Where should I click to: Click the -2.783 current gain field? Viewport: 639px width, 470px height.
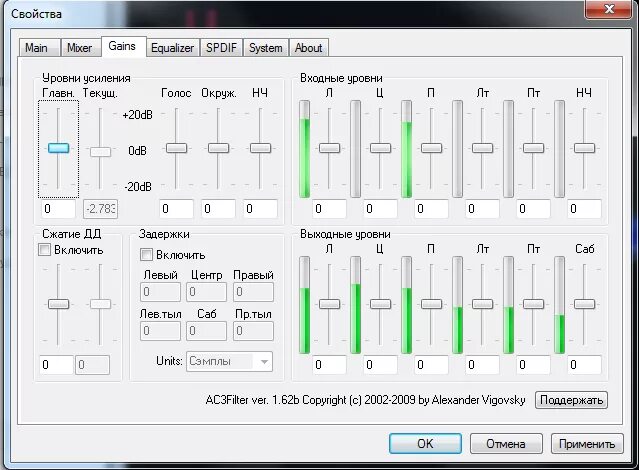(x=100, y=209)
